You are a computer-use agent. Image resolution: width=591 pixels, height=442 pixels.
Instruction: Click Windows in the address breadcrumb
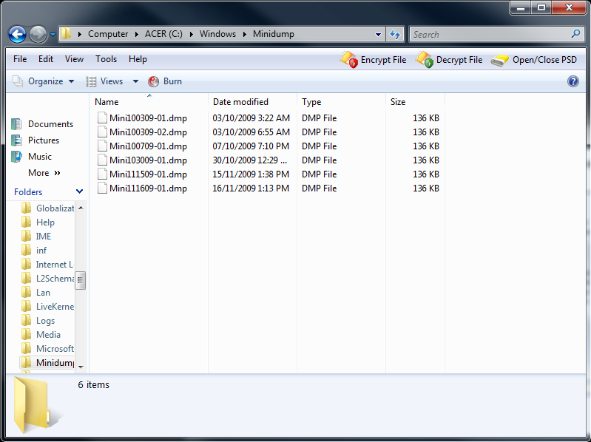pos(217,34)
